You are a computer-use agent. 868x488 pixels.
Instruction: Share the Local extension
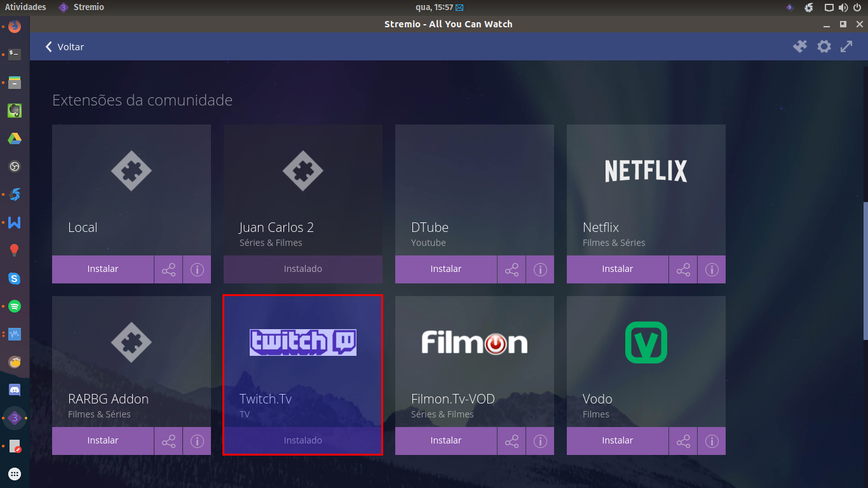pos(168,269)
